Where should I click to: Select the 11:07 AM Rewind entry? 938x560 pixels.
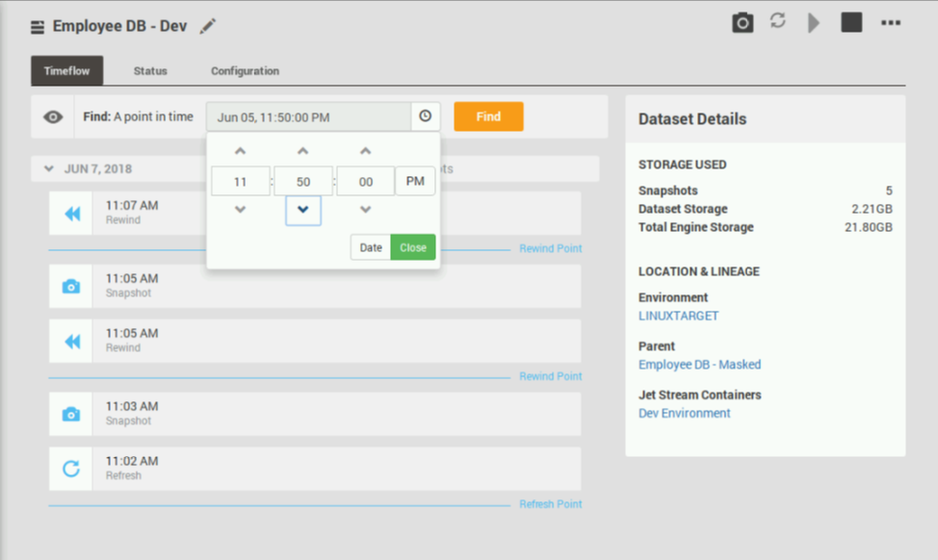tap(315, 214)
